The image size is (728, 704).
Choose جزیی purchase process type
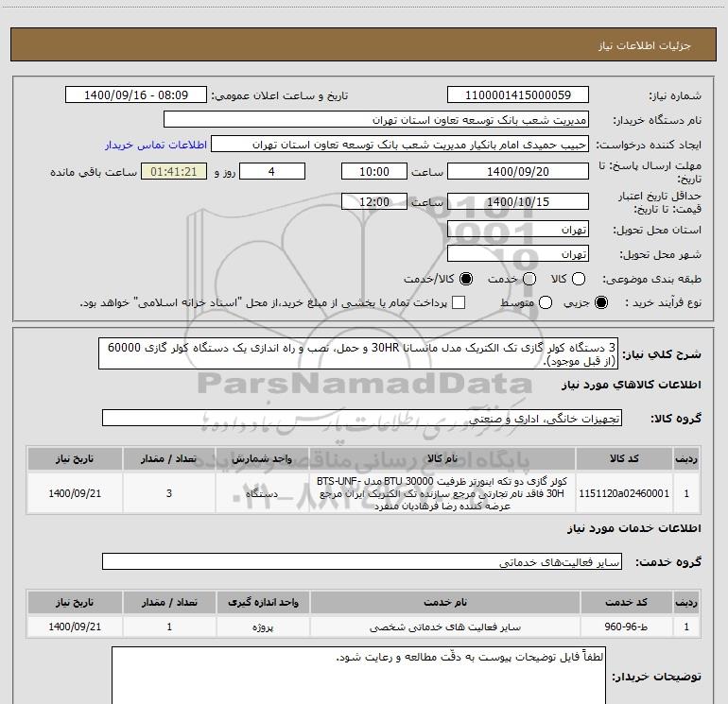pyautogui.click(x=601, y=302)
